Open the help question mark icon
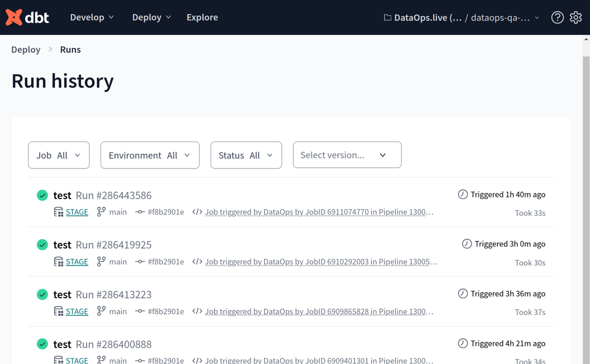The image size is (590, 364). [557, 17]
